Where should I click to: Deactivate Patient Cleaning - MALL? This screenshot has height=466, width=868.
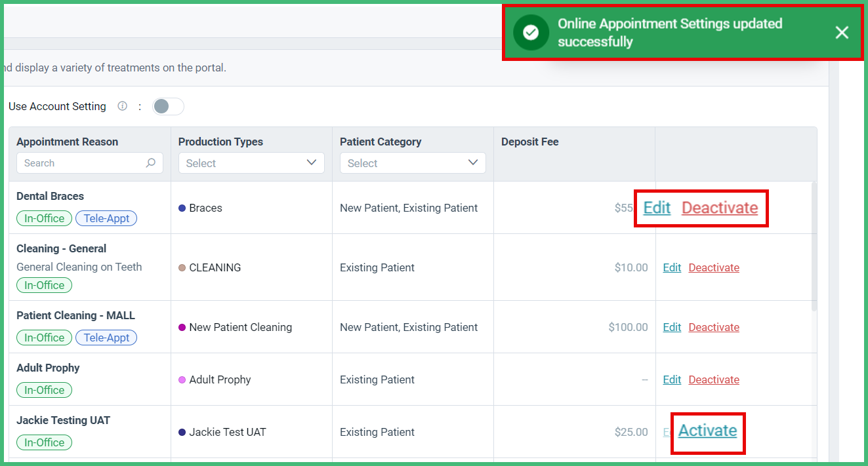click(x=714, y=327)
